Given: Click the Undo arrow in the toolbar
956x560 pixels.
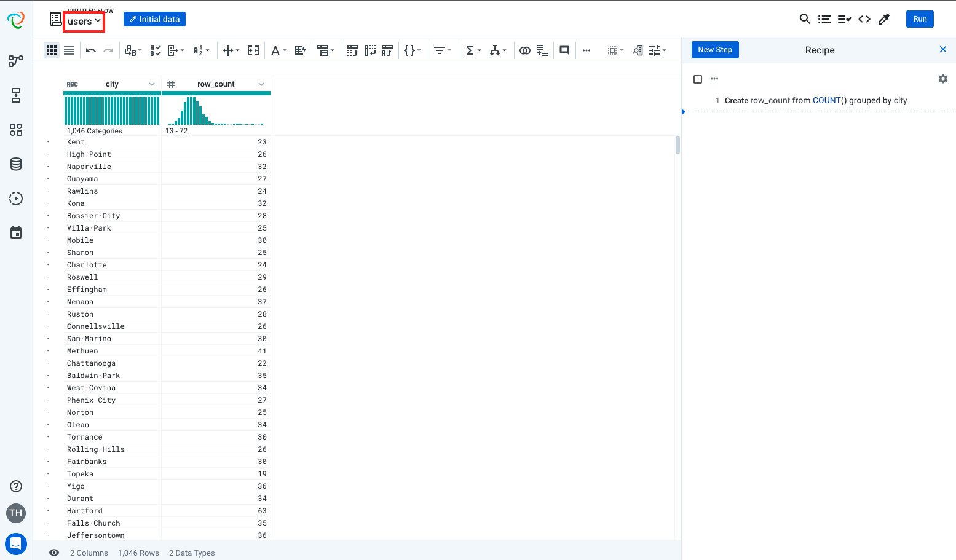Looking at the screenshot, I should (90, 50).
